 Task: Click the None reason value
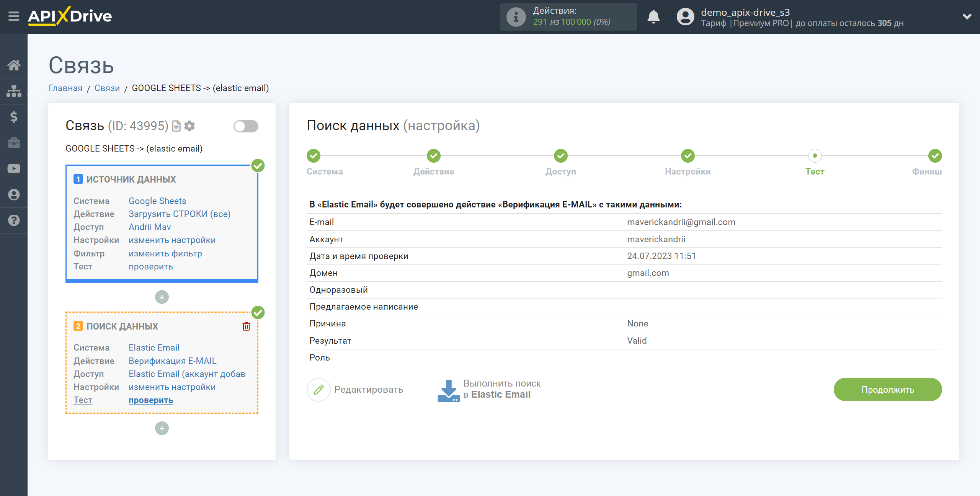pos(637,323)
